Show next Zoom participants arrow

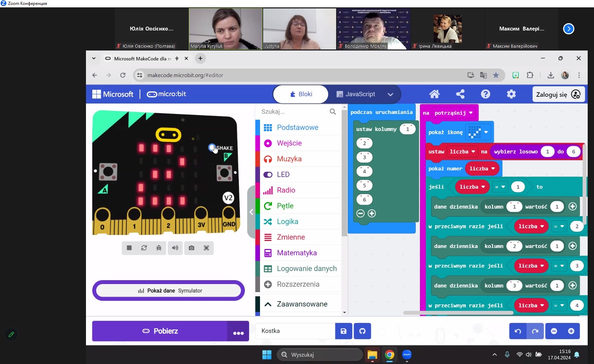(568, 29)
